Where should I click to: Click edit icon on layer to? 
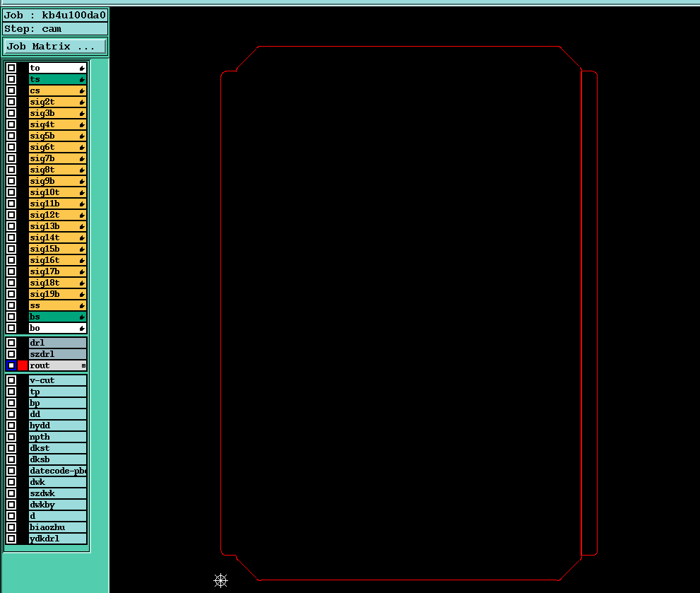[82, 68]
